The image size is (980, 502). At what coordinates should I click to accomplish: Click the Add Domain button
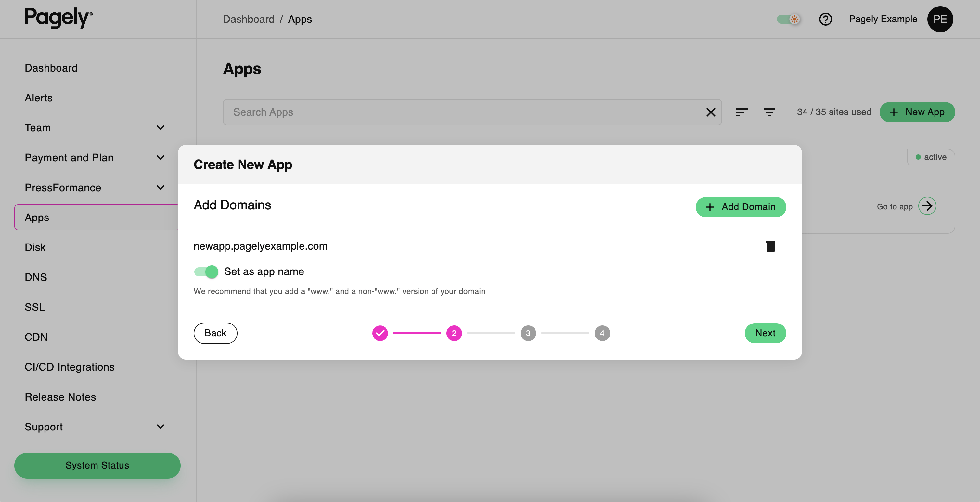pyautogui.click(x=740, y=207)
